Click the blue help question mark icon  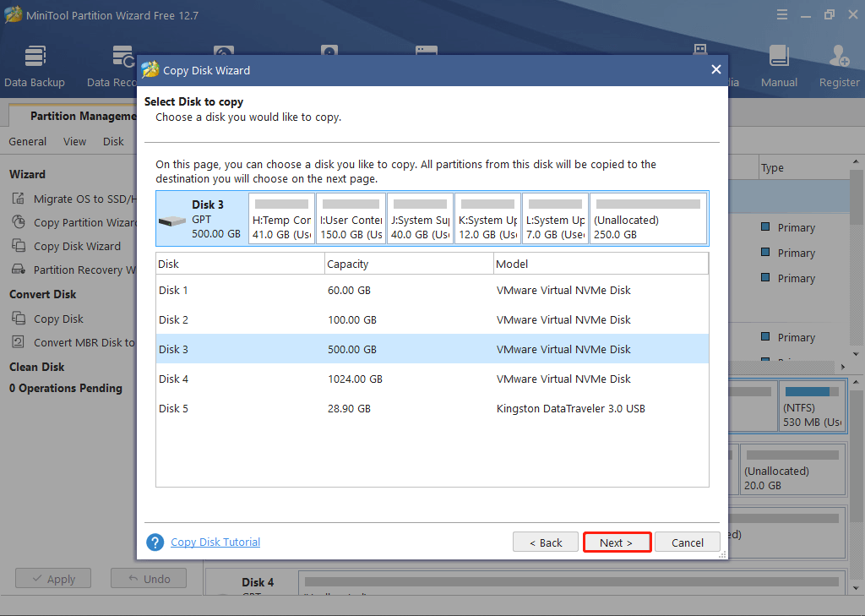[155, 542]
